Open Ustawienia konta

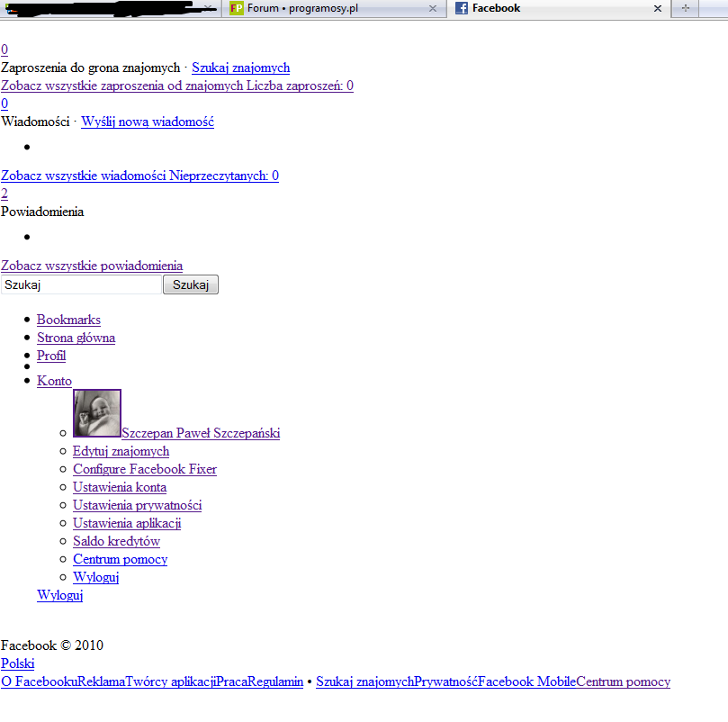120,487
